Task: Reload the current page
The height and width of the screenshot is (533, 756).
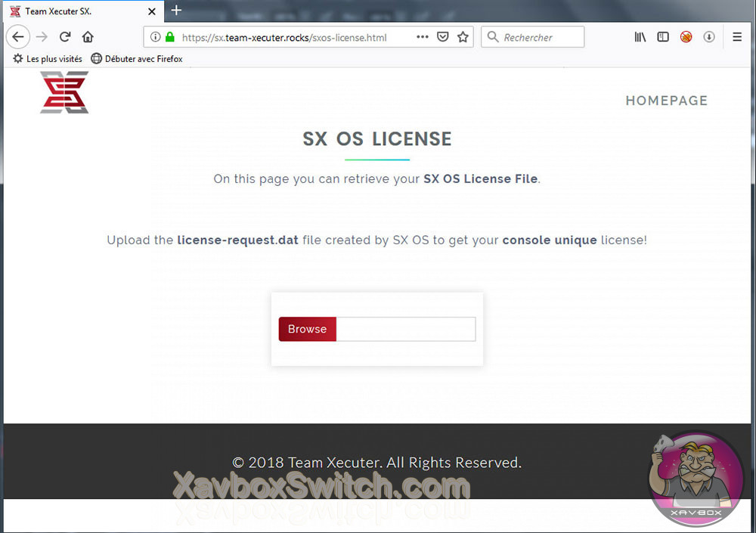Action: tap(65, 36)
